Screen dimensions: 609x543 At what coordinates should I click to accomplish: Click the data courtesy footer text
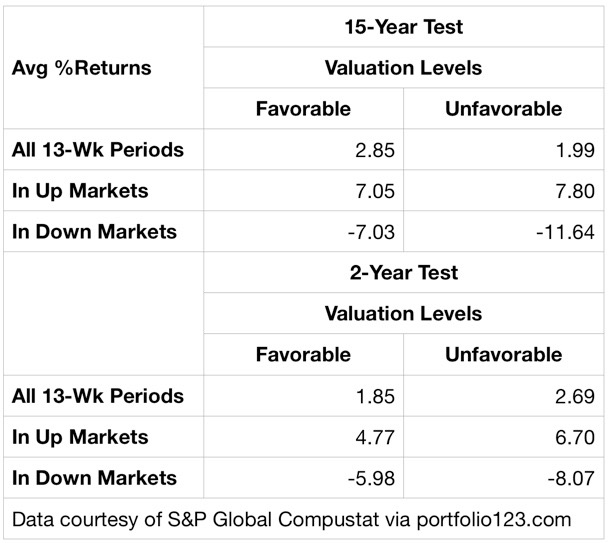tap(291, 519)
